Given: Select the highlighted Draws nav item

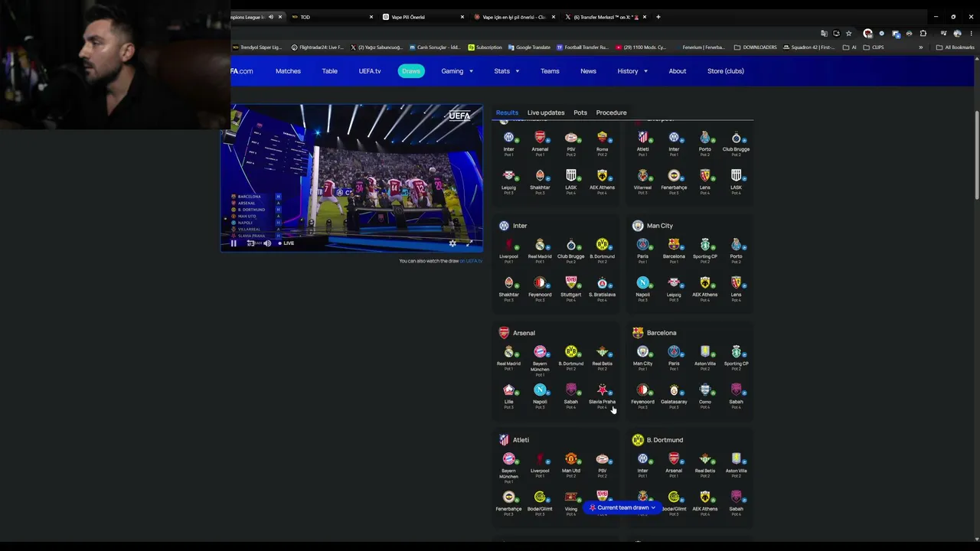Looking at the screenshot, I should tap(411, 71).
